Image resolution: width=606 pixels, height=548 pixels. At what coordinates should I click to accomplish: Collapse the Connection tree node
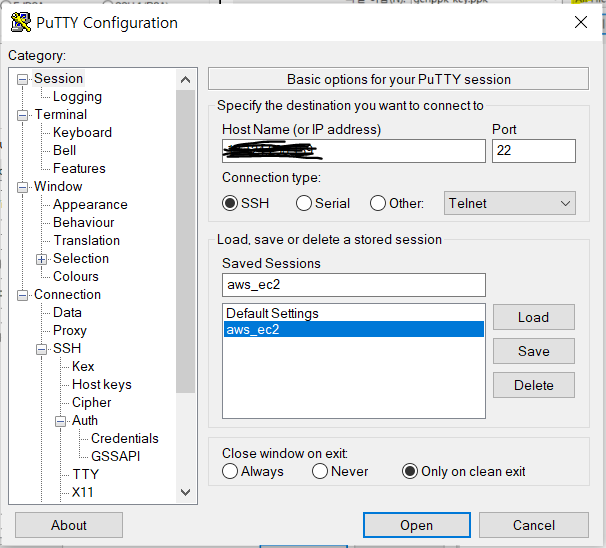coord(22,295)
